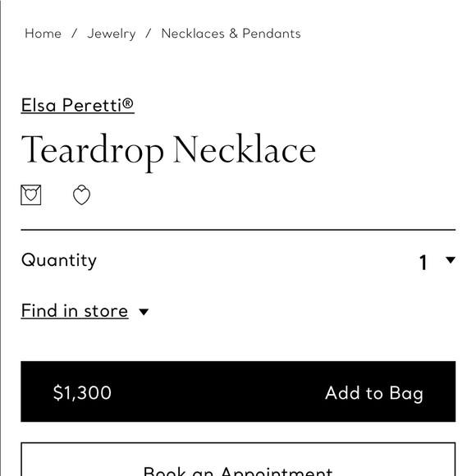476x476 pixels.
Task: Click the slash between Home and Jewelry
Action: (x=75, y=34)
